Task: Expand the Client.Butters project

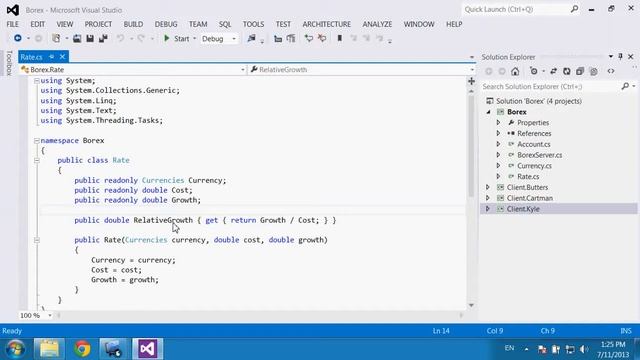Action: point(488,187)
